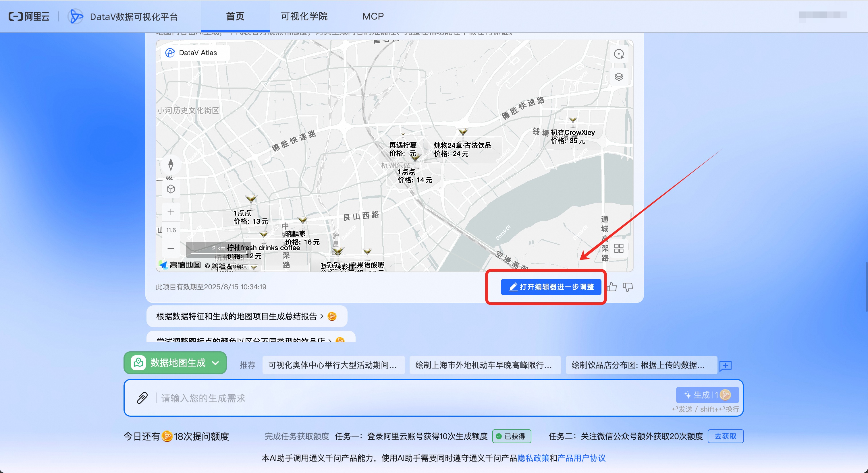Select recommended prompt 绘制上海市外地机动车早晚高峰限行
This screenshot has width=868, height=473.
(x=485, y=365)
